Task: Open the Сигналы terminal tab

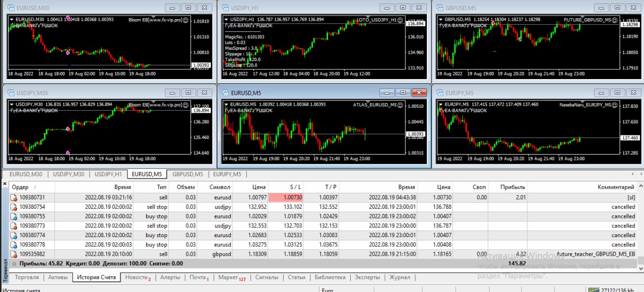Action: point(267,277)
